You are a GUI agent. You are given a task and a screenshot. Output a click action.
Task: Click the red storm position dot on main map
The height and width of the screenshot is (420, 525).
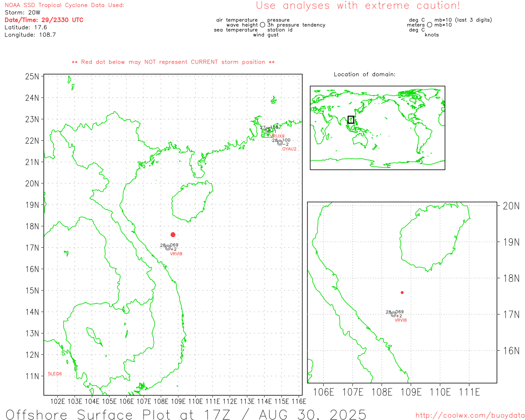coord(173,235)
